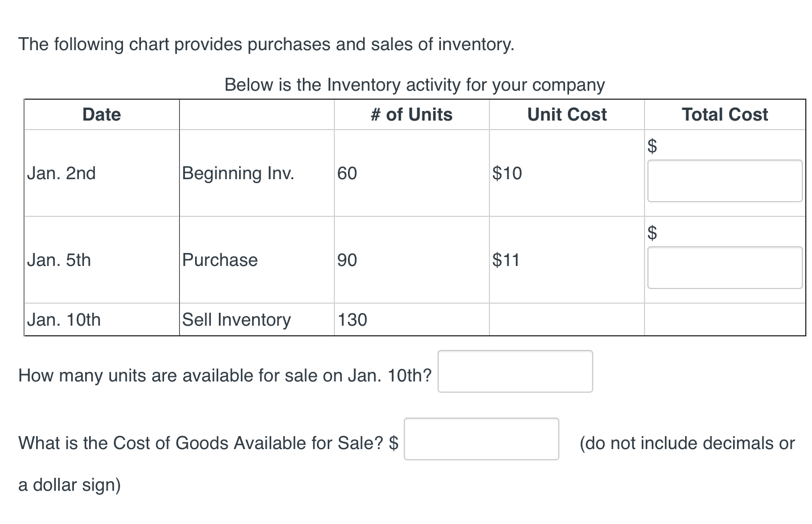Click the Sell Inventory label cell
This screenshot has height=524, width=812.
tap(236, 319)
